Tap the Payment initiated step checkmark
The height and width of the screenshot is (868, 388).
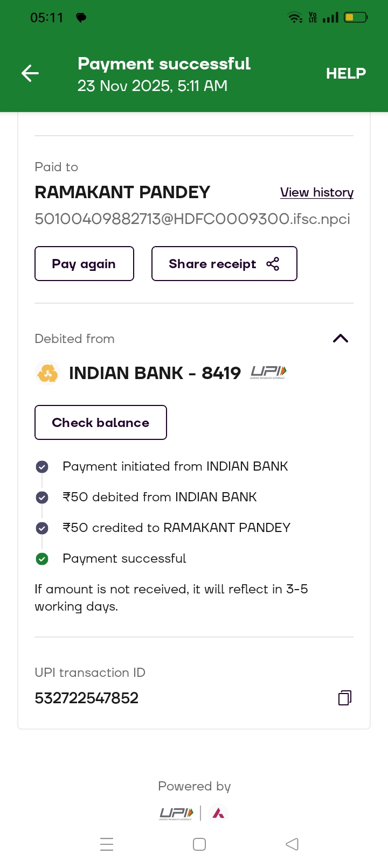(x=42, y=467)
